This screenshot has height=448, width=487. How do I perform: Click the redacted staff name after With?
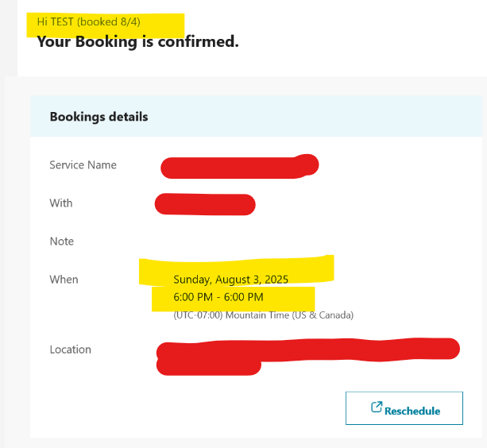click(205, 204)
